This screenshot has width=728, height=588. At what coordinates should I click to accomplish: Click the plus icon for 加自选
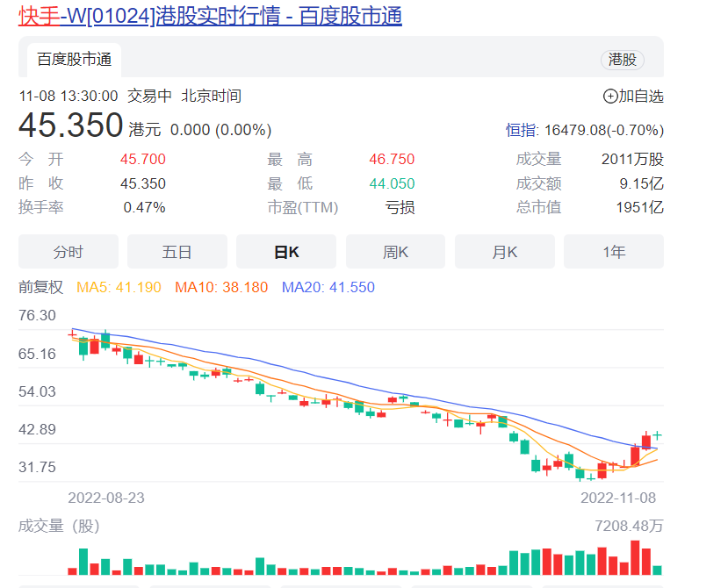tap(609, 97)
